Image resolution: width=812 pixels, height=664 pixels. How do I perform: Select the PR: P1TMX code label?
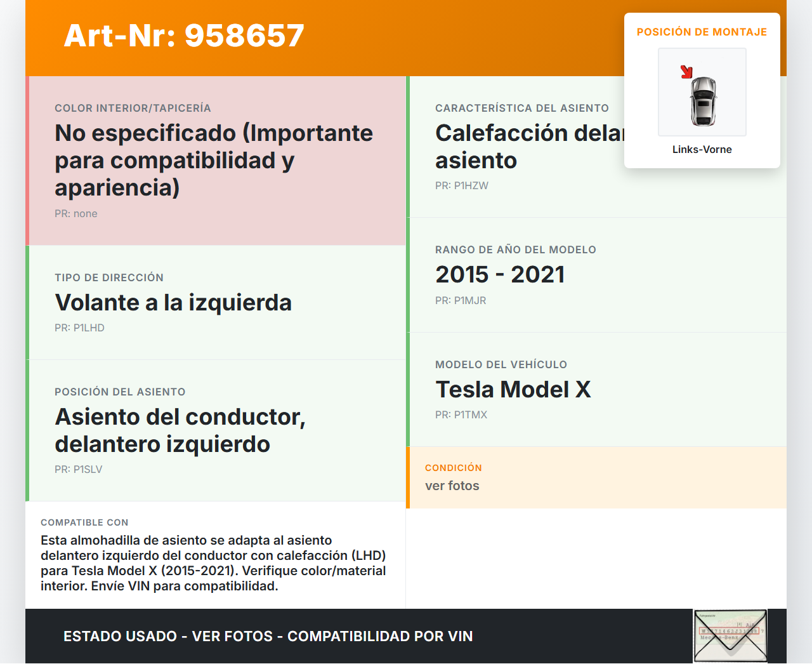click(461, 415)
